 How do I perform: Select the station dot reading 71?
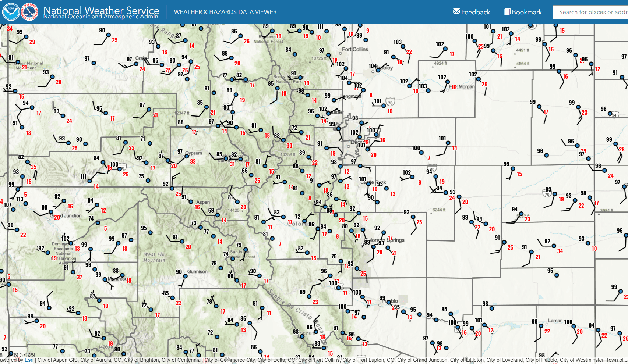click(x=150, y=143)
